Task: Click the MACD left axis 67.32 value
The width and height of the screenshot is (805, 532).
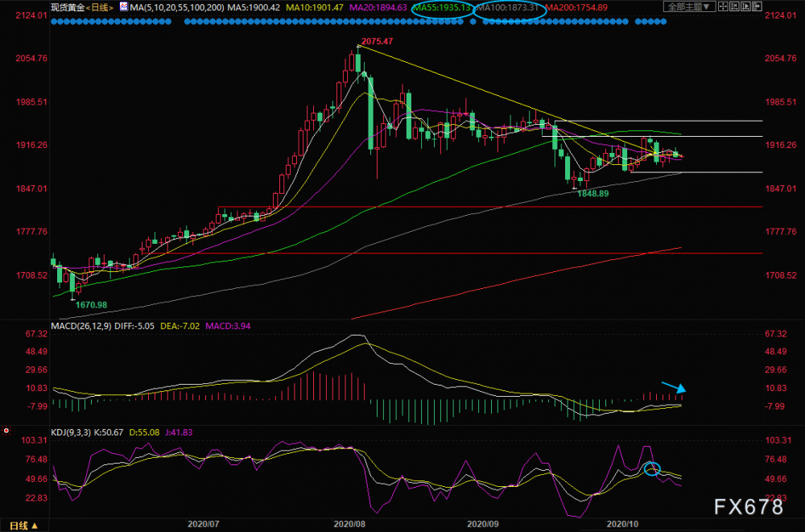Action: click(x=36, y=334)
